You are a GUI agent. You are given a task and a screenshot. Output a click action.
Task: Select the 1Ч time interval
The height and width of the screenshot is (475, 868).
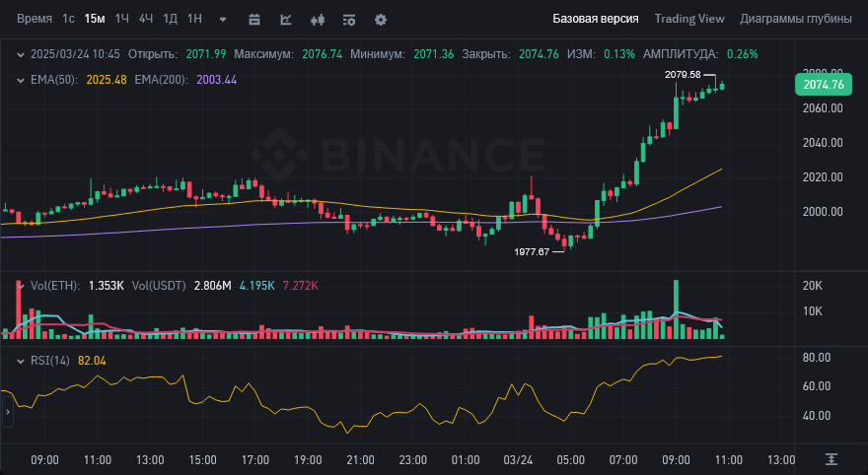click(121, 19)
